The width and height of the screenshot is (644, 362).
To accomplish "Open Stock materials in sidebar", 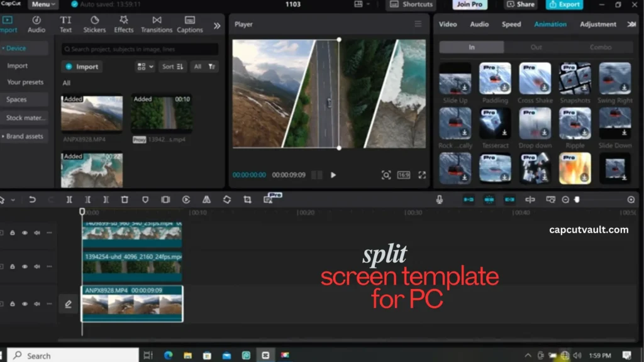I will (x=25, y=118).
